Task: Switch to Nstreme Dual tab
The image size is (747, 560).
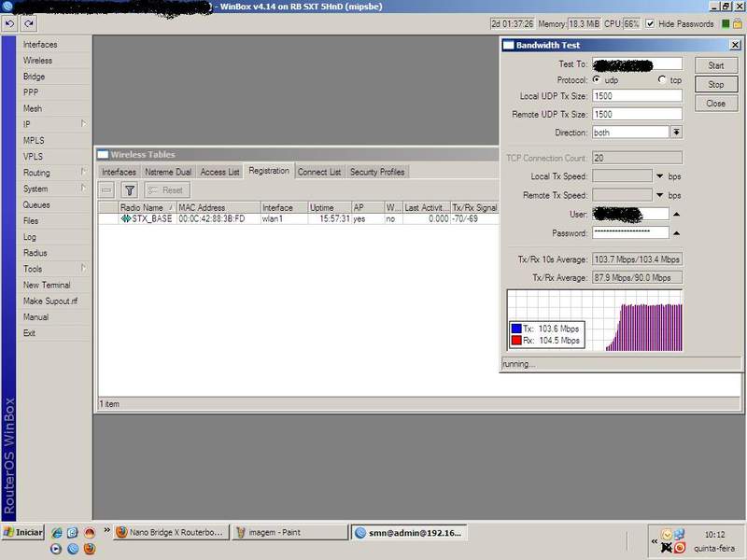Action: click(168, 172)
